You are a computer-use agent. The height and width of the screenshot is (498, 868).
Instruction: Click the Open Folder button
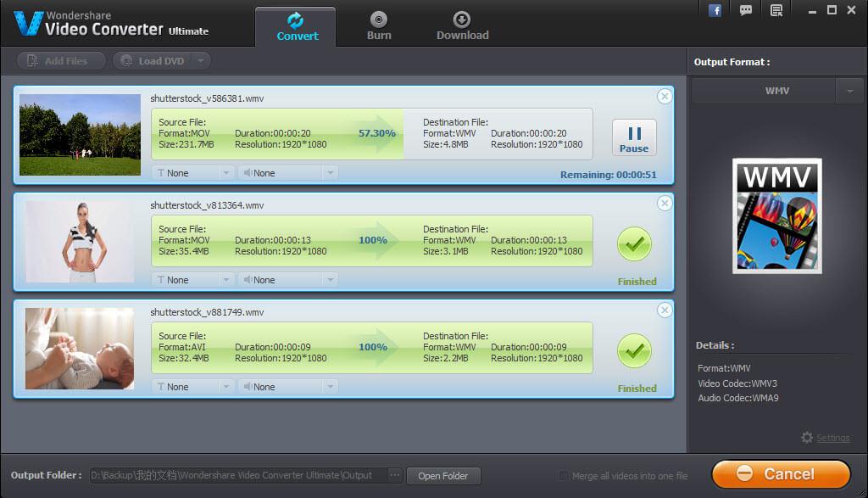pos(442,476)
